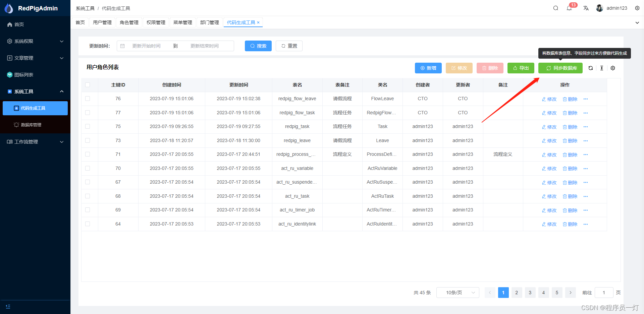Screen dimensions: 644x314
Task: Open more options for row 67
Action: (586, 182)
